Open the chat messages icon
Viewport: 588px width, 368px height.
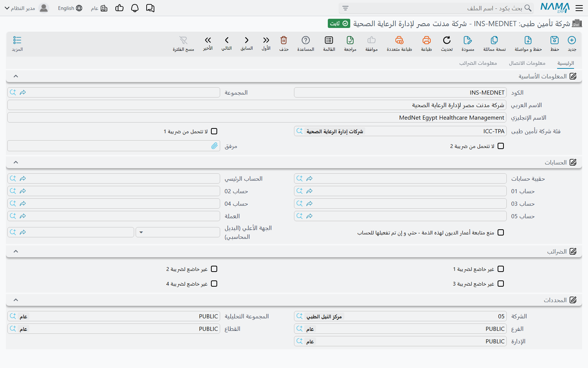[150, 8]
